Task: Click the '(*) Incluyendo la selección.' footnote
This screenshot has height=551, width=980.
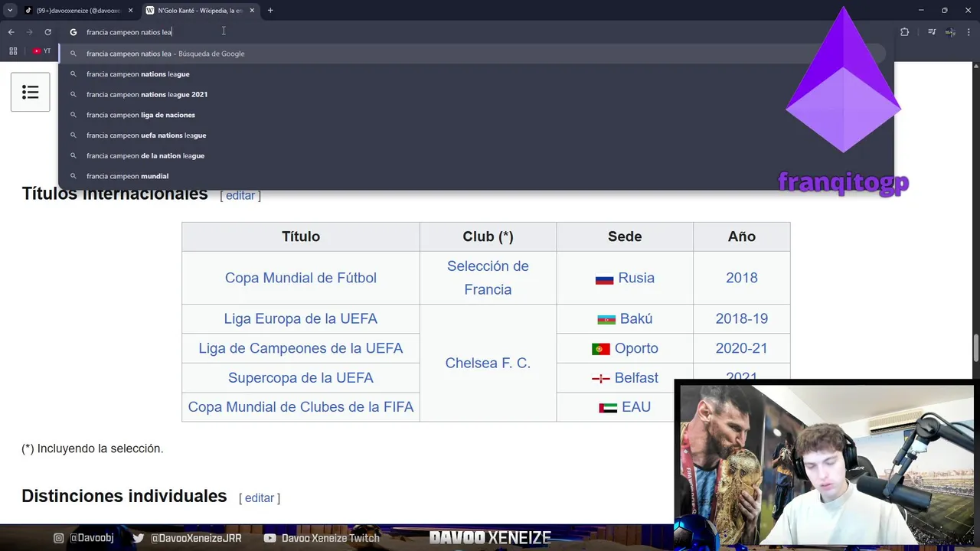Action: coord(93,448)
